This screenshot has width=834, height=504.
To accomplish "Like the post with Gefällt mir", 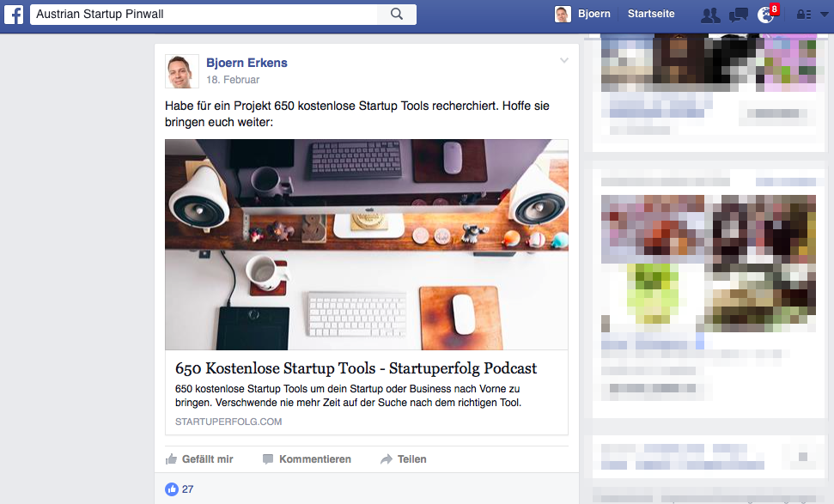I will click(199, 458).
